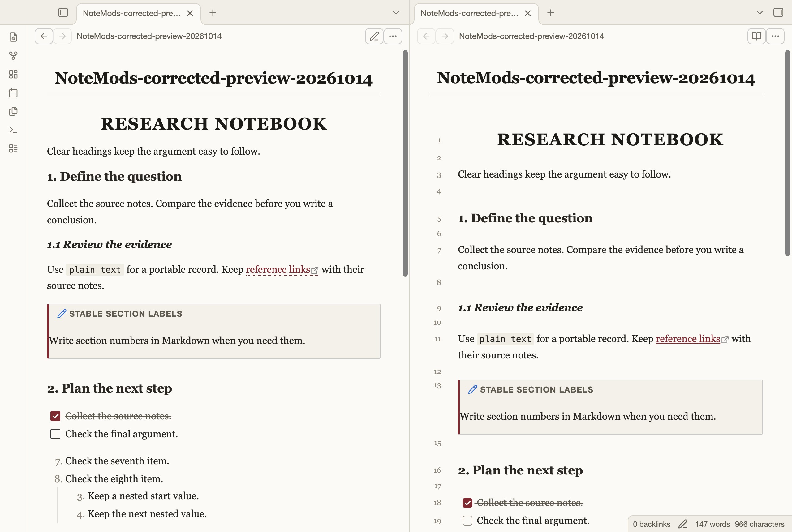Uncheck 'Collect the source notes' in left pane

[55, 416]
